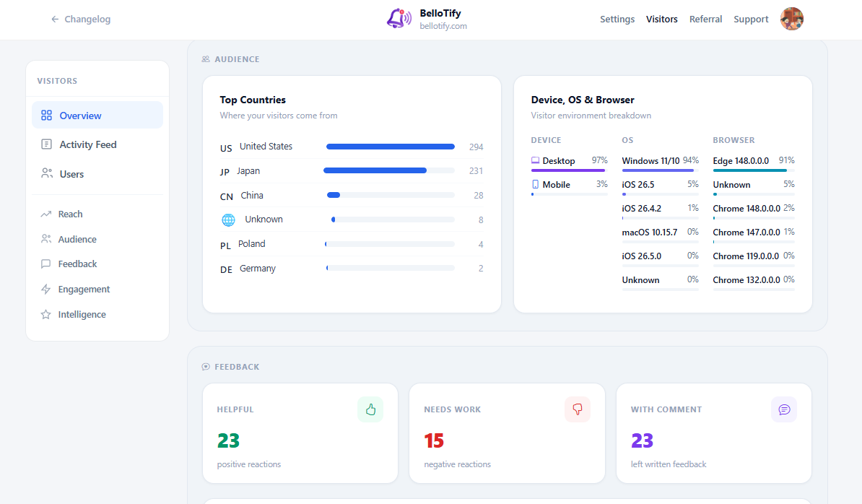Viewport: 862px width, 504px height.
Task: Click the 'Windows 11/10' OS entry
Action: pyautogui.click(x=650, y=160)
